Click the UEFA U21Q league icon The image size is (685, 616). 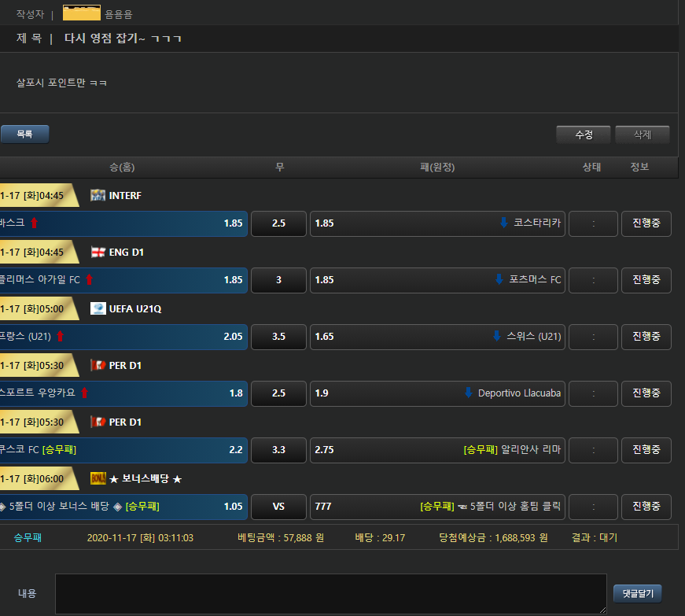pos(98,308)
